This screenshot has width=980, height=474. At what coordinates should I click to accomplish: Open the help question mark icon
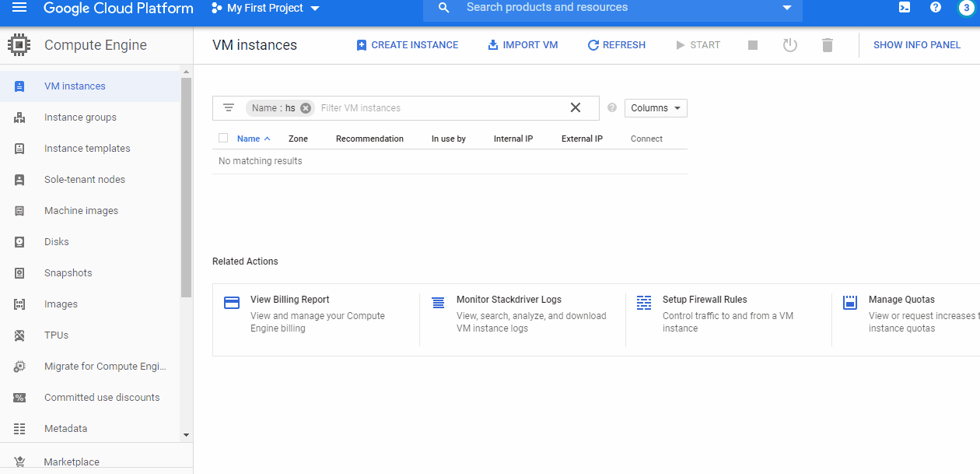[936, 8]
